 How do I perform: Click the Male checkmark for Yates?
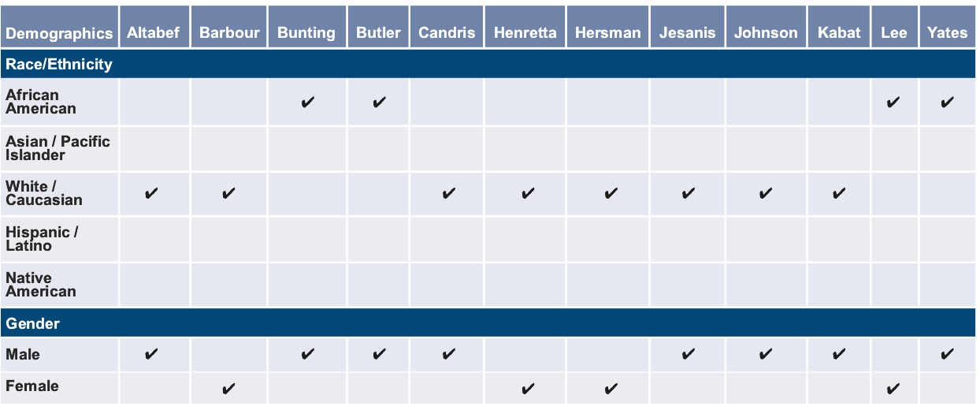[948, 355]
